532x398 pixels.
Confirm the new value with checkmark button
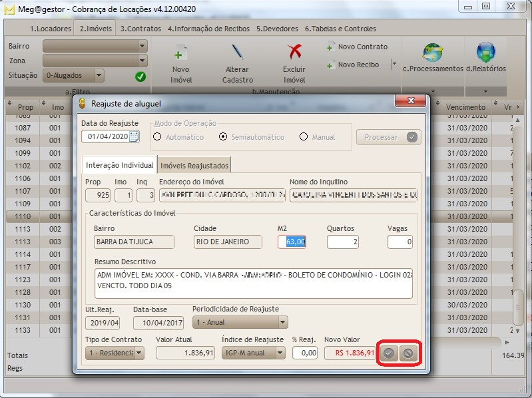tap(389, 353)
